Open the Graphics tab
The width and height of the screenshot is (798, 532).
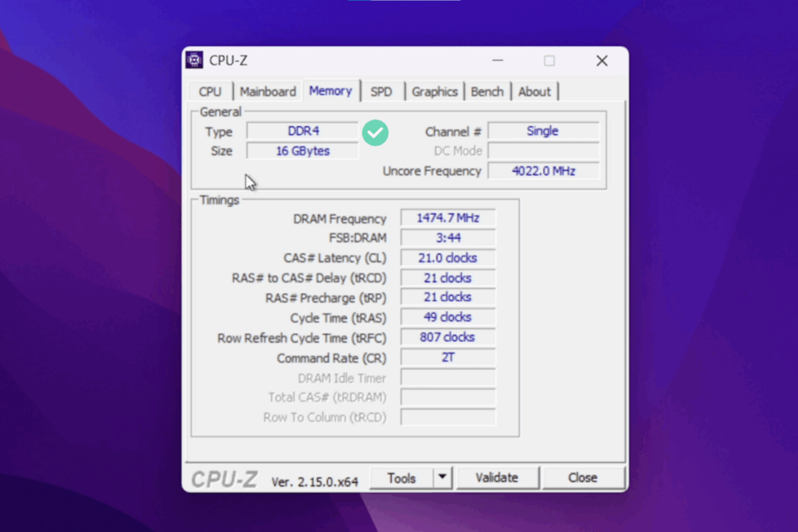[435, 92]
